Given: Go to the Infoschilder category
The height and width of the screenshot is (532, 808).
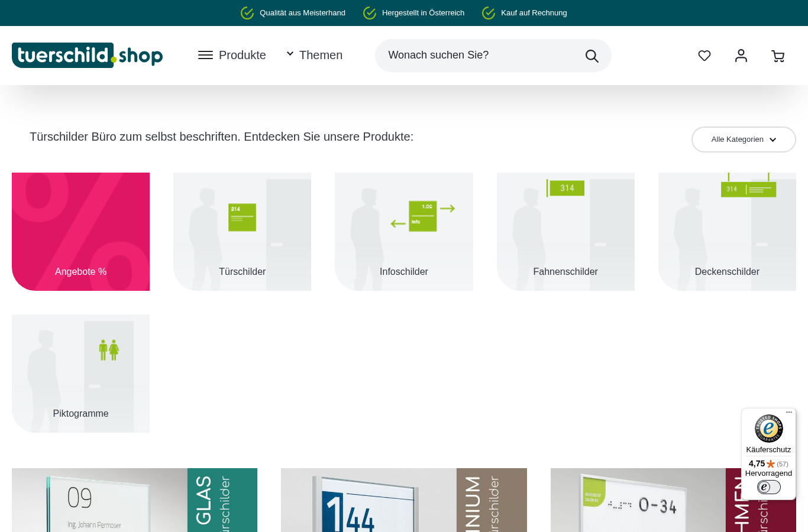Looking at the screenshot, I should (x=404, y=232).
